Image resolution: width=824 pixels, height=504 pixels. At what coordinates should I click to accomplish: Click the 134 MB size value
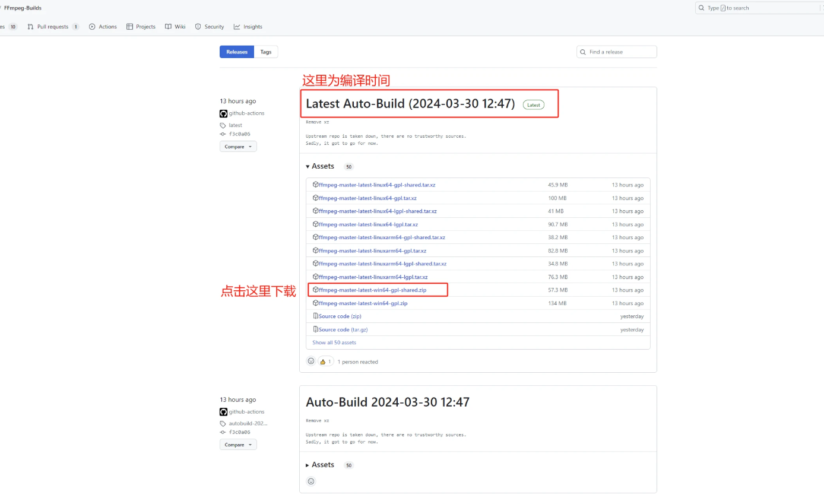click(557, 303)
